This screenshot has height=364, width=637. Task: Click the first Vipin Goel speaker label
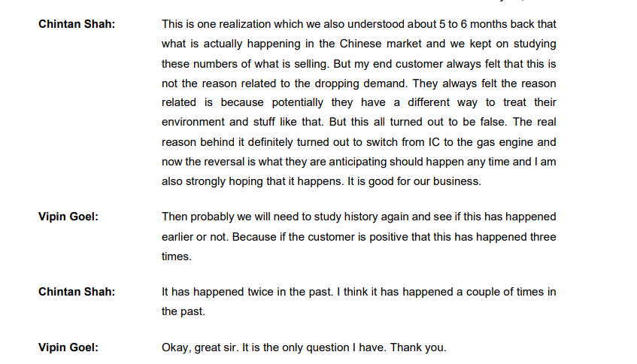(x=68, y=217)
